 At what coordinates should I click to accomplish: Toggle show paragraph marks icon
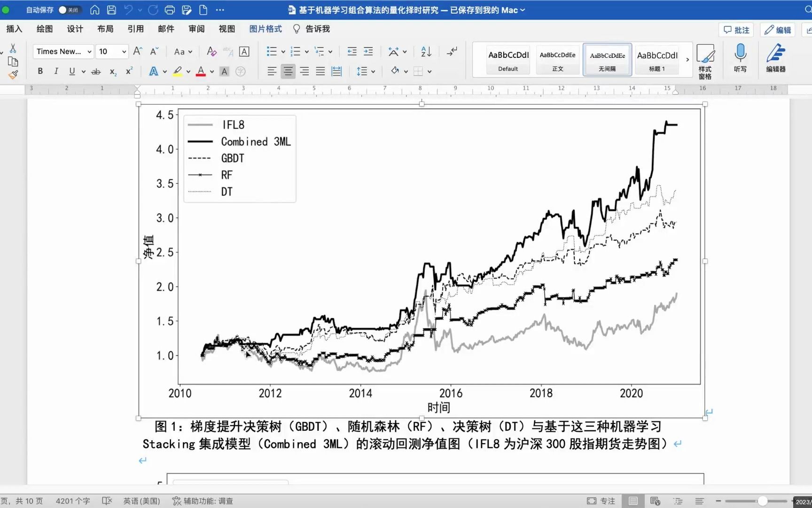click(452, 51)
